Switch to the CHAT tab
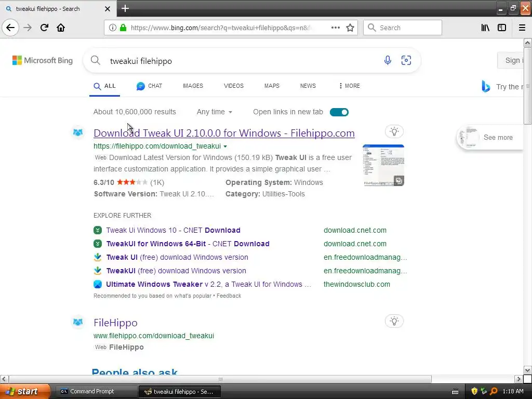 click(149, 86)
